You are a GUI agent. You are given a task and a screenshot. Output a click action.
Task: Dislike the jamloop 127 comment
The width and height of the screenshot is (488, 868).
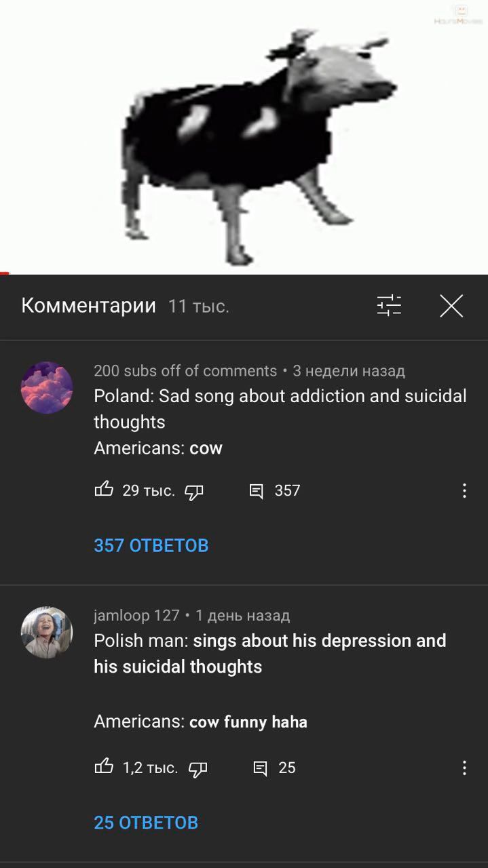click(x=198, y=769)
